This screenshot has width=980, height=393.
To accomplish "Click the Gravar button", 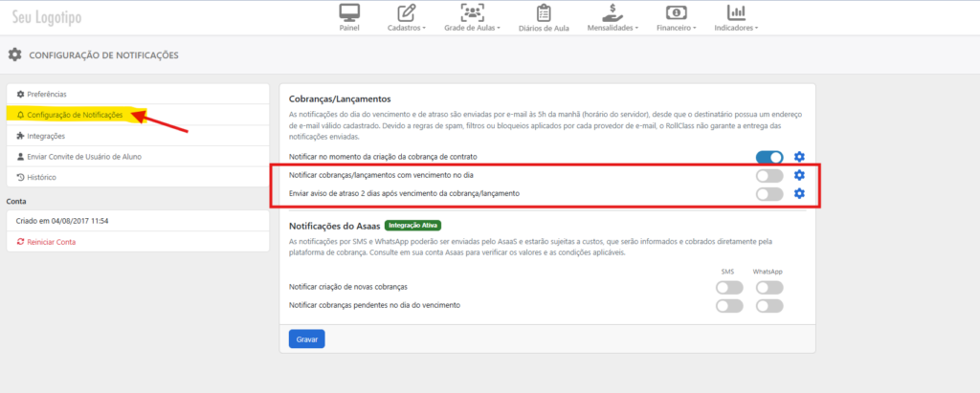I will click(307, 339).
